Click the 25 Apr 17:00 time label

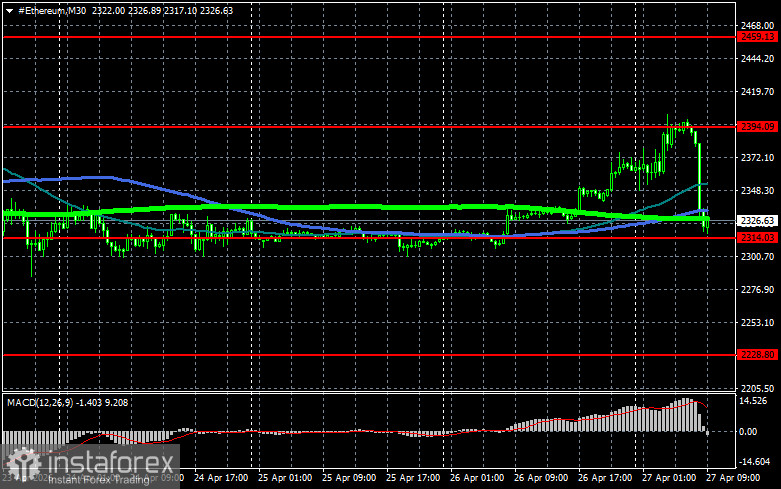point(413,478)
